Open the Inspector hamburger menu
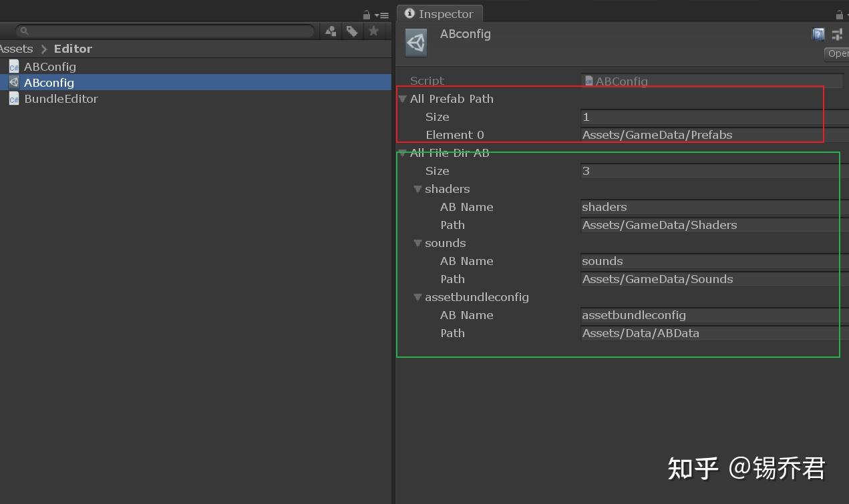Screen dimensions: 849x504 pos(846,15)
